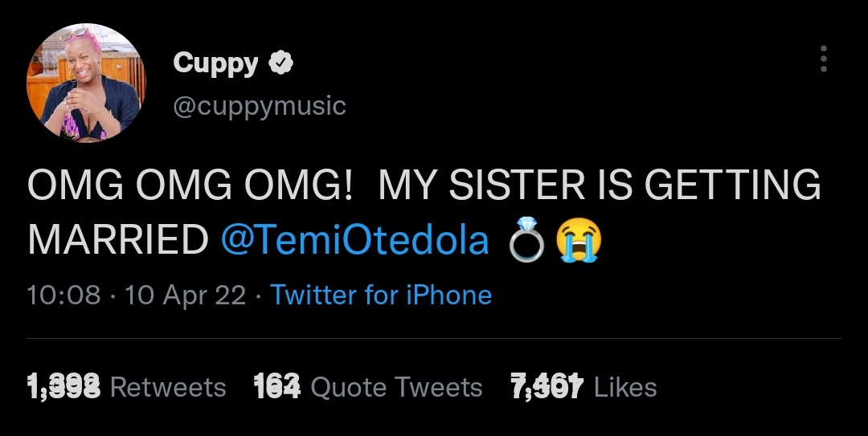Click the 10:08 timestamp

[64, 295]
